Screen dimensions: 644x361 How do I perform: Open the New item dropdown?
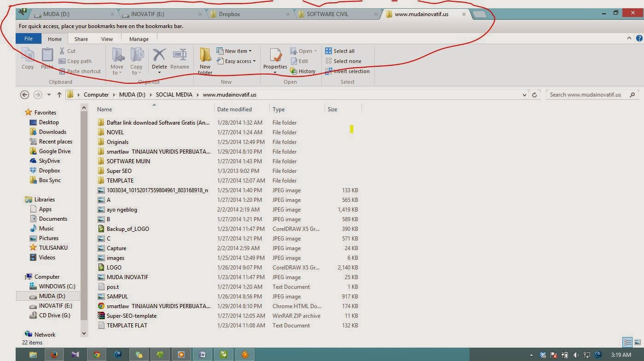pos(235,51)
